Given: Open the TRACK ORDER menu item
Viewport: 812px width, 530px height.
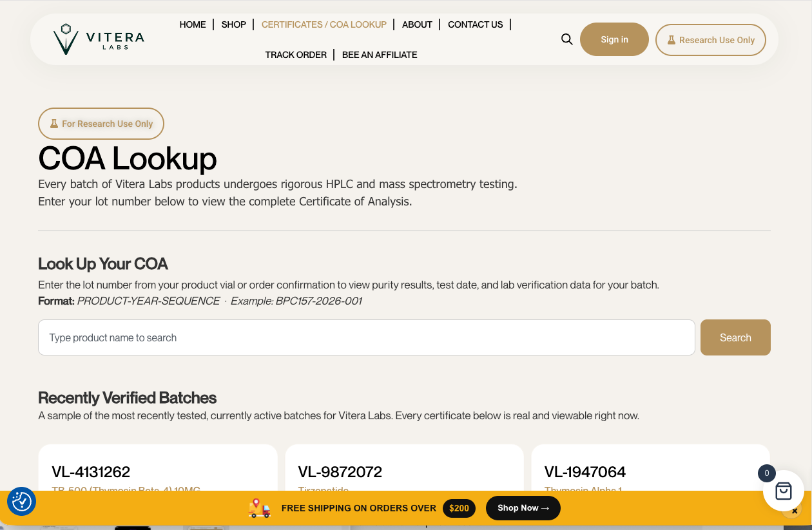Looking at the screenshot, I should tap(296, 55).
